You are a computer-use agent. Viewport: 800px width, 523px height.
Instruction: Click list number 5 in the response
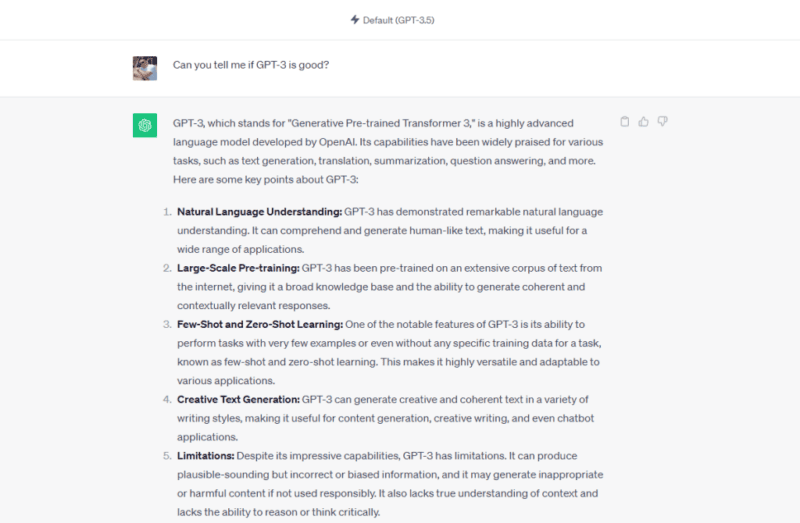[167, 456]
